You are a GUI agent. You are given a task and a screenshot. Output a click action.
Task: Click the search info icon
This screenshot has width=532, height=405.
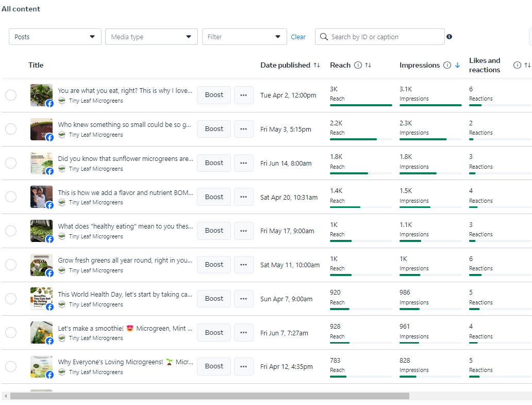(x=449, y=37)
